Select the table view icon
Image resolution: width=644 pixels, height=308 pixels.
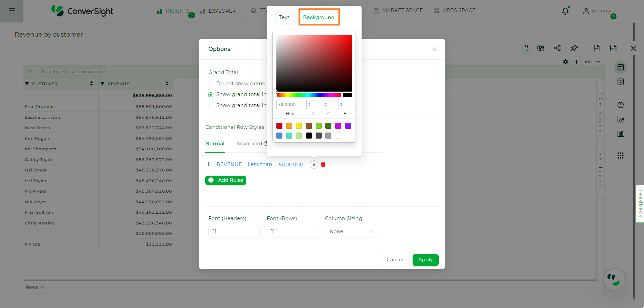coord(621,67)
